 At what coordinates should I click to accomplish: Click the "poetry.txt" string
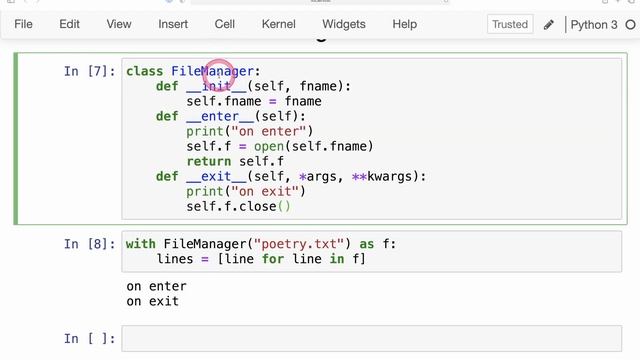tap(298, 244)
